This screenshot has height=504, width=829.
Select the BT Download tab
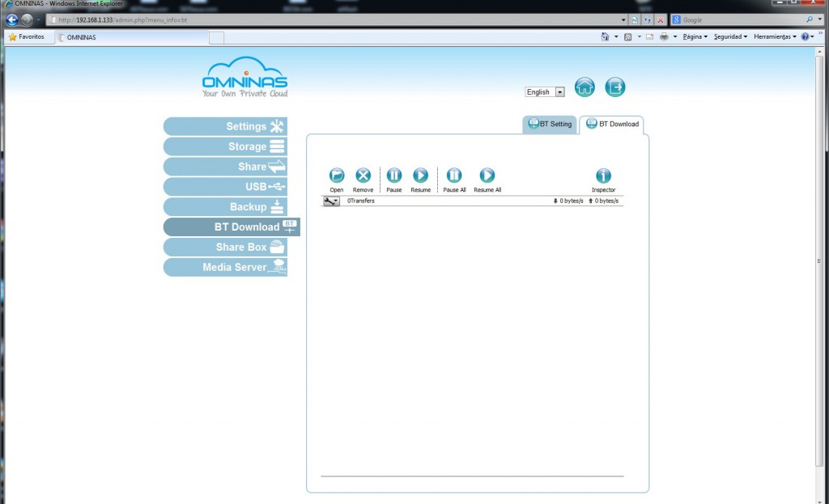[612, 124]
